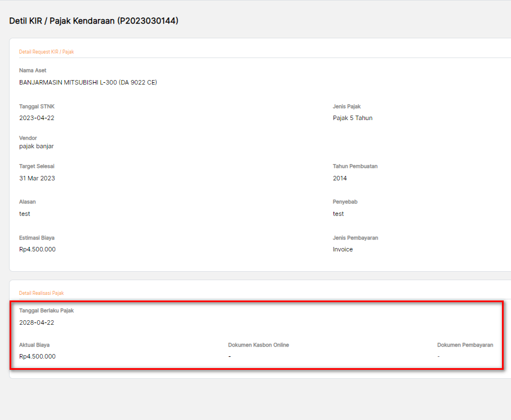Screen dimensions: 511x420
Task: Select the Detail Realisasi Pajak section header
Action: (41, 293)
